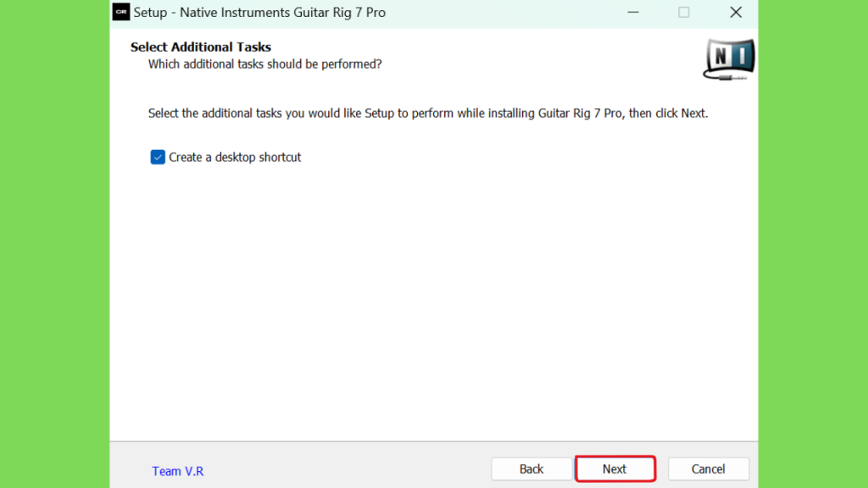Click the Select Additional Tasks heading
This screenshot has height=488, width=868.
(201, 47)
